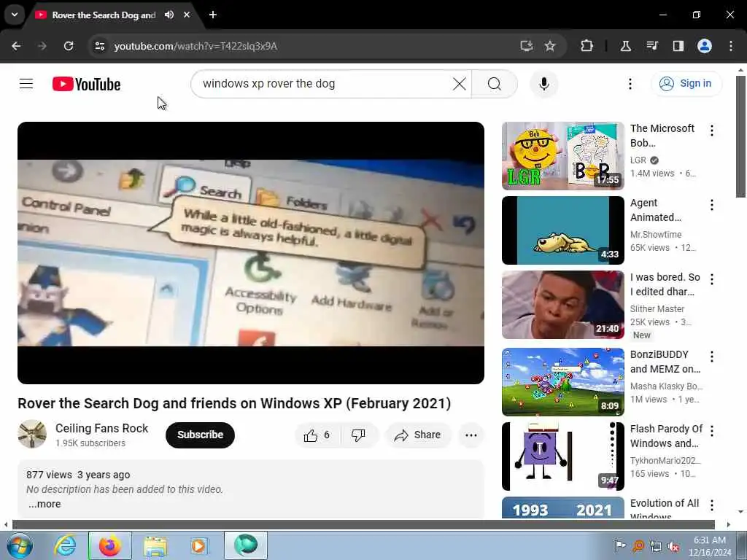Click the horizontal page scrollbar
The width and height of the screenshot is (747, 560).
pyautogui.click(x=363, y=524)
